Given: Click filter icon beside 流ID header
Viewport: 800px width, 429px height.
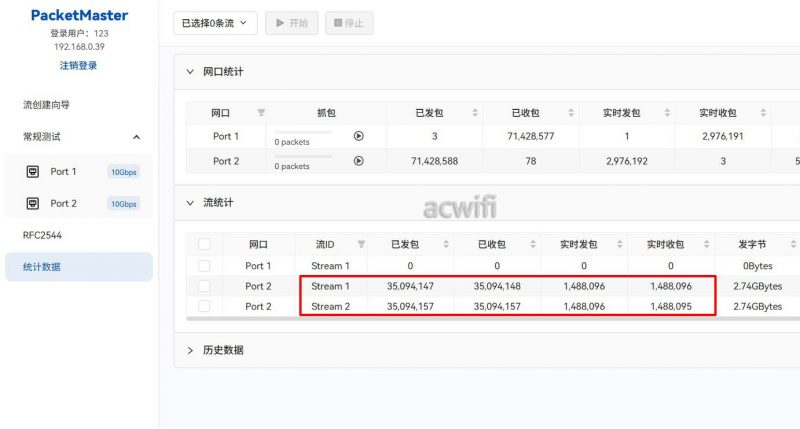Looking at the screenshot, I should [361, 244].
